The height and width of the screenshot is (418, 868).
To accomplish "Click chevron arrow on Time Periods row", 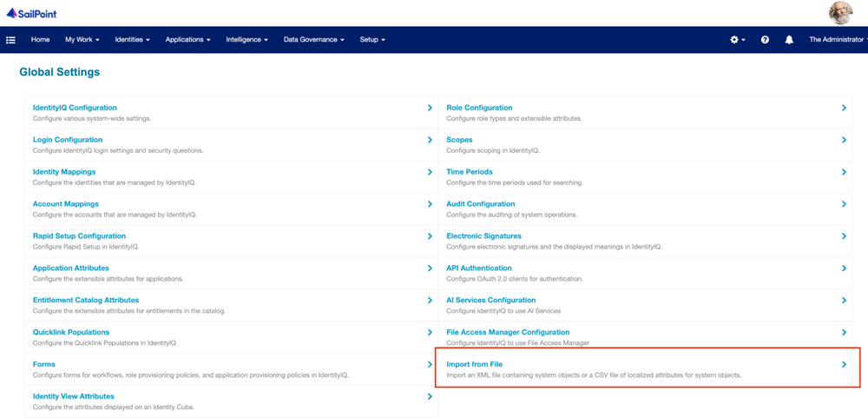I will pos(845,172).
